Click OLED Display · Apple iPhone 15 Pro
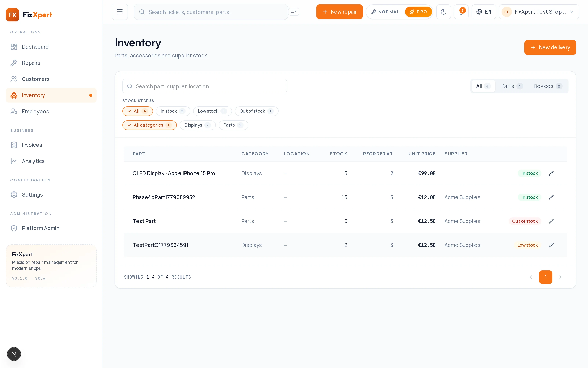Screen dimensions: 588x368 pos(174,173)
